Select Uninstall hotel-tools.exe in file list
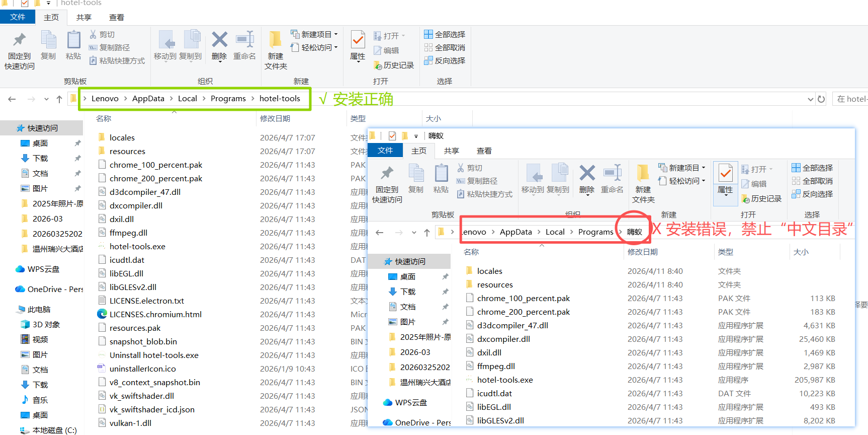 point(154,355)
